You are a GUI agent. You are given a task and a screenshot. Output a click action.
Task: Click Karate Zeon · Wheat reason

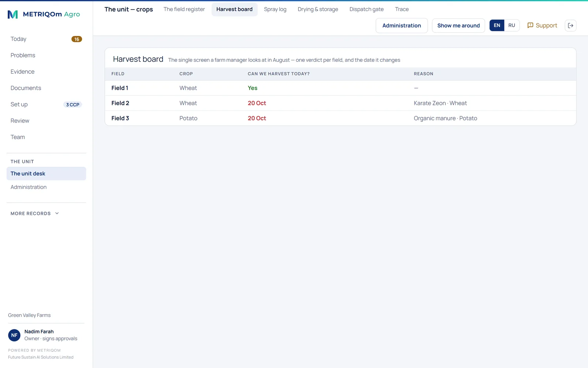point(440,103)
